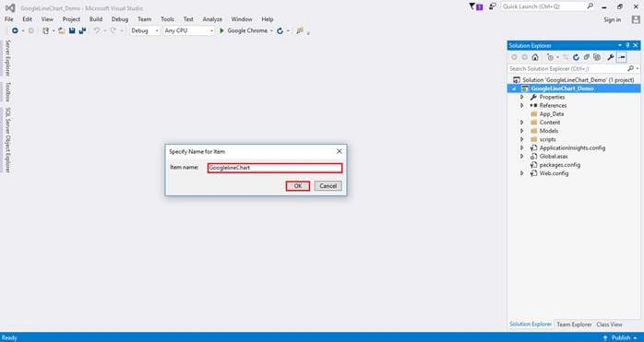Expand the Global.asax node
The image size is (644, 342).
[x=522, y=157]
